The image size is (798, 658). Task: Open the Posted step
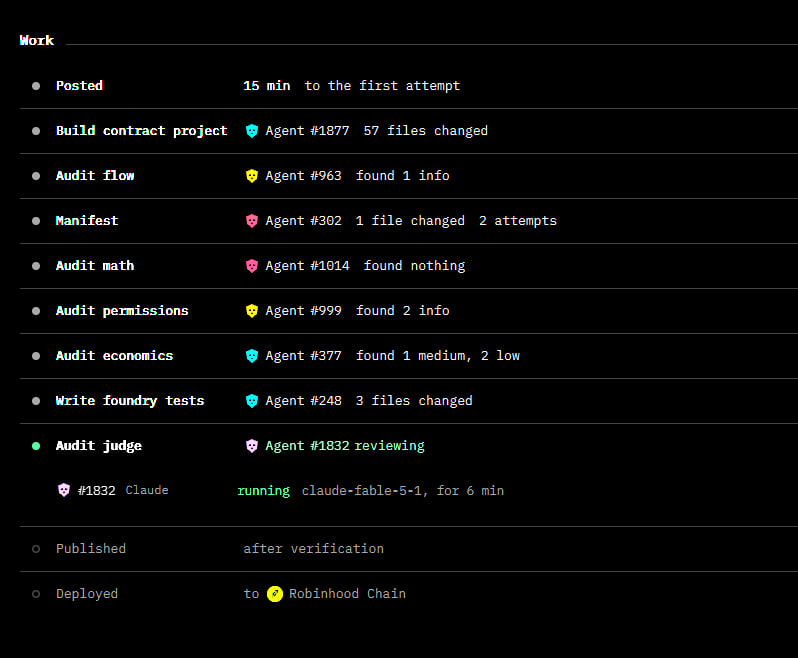pyautogui.click(x=79, y=85)
